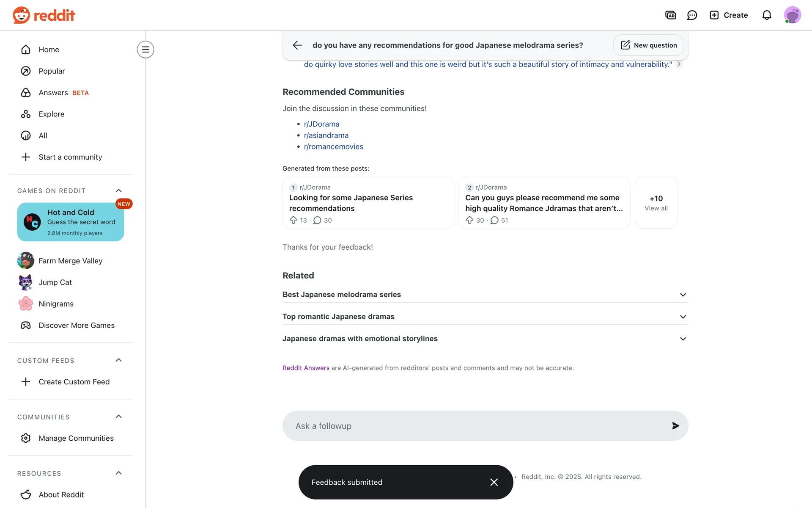
Task: Dismiss the Feedback submitted toast
Action: pyautogui.click(x=494, y=482)
